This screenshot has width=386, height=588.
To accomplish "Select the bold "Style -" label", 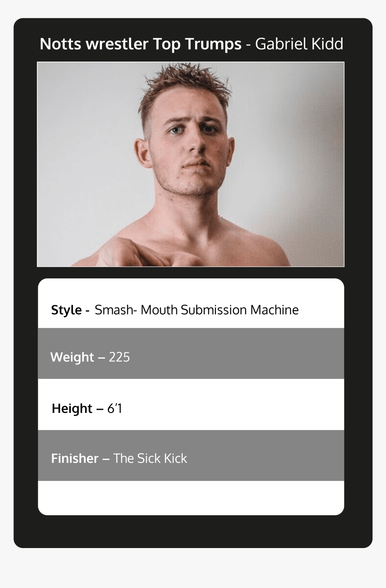I will [x=70, y=310].
